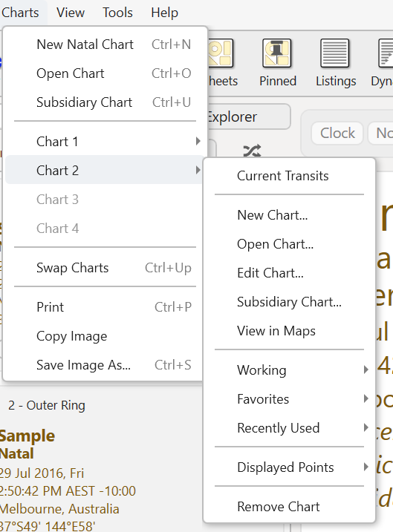Open the Tools menu
The height and width of the screenshot is (532, 393).
[117, 13]
